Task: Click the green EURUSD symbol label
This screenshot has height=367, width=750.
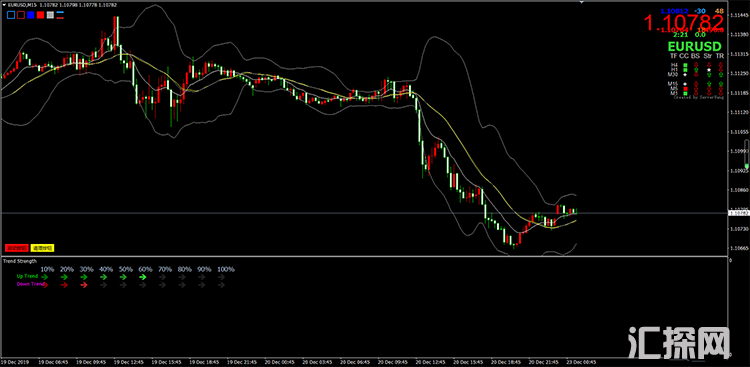Action: click(x=695, y=47)
